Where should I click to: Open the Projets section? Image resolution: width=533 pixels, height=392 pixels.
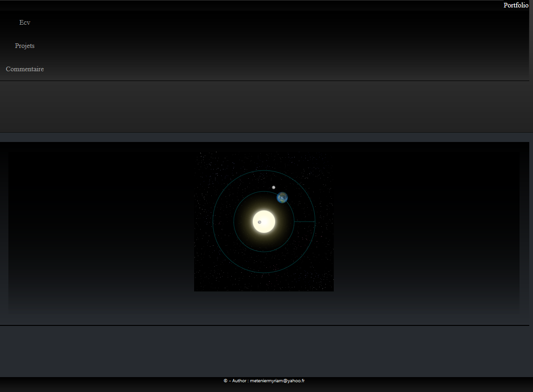[x=25, y=46]
